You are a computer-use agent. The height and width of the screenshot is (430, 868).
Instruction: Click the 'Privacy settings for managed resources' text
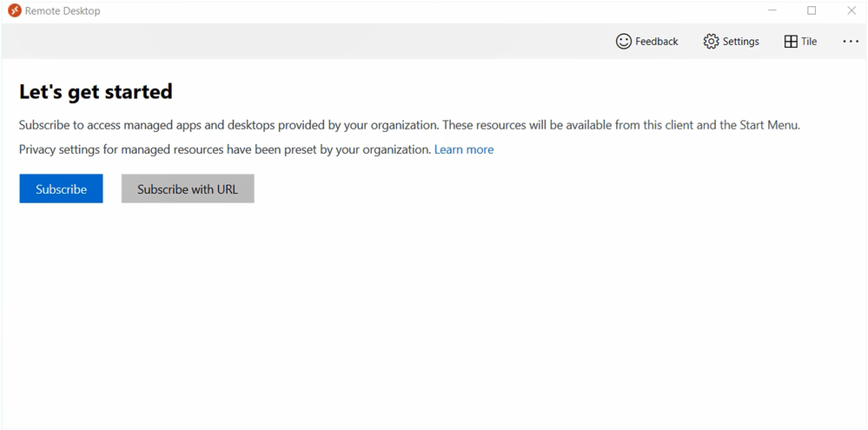click(225, 149)
